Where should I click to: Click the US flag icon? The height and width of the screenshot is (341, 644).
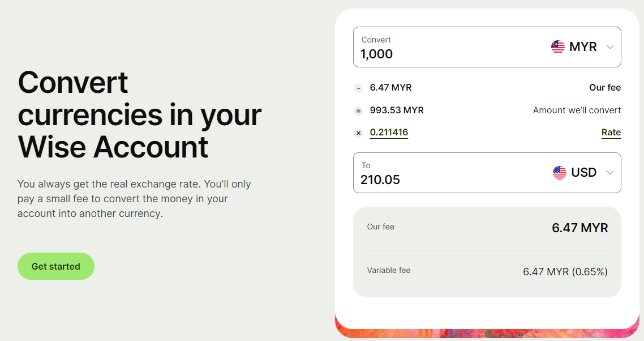[x=559, y=173]
